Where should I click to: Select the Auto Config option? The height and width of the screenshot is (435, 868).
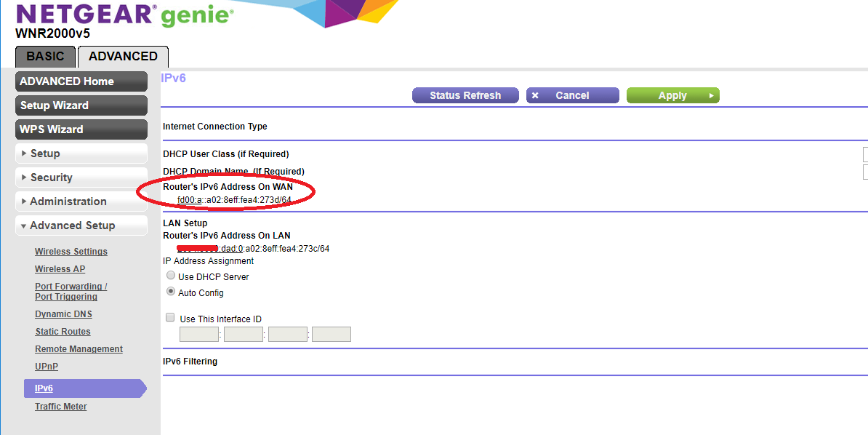pyautogui.click(x=170, y=291)
